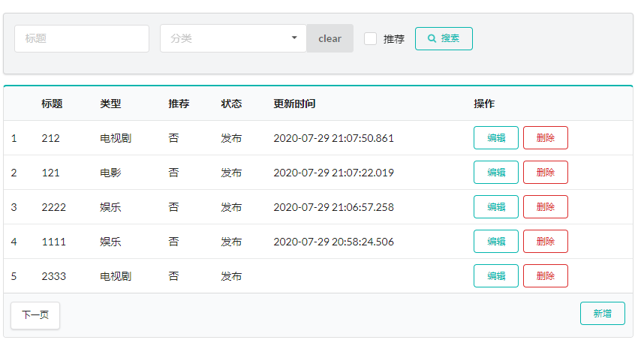Click timestamp 2020-07-29 20:58:24.506
The height and width of the screenshot is (349, 644).
click(333, 242)
